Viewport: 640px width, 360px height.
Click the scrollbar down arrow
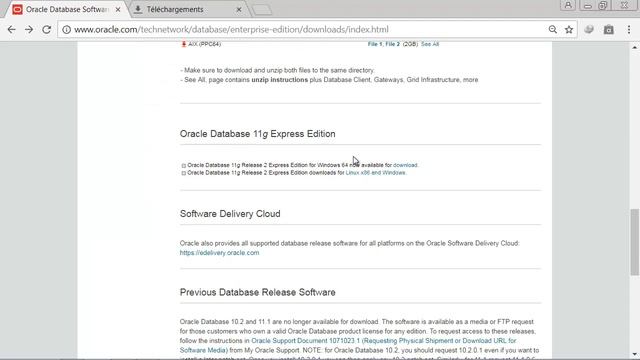634,354
